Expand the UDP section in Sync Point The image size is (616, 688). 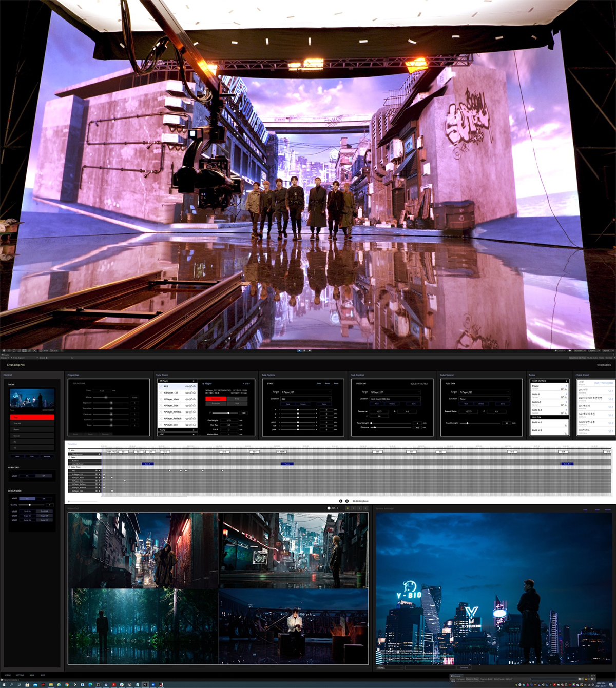(194, 434)
